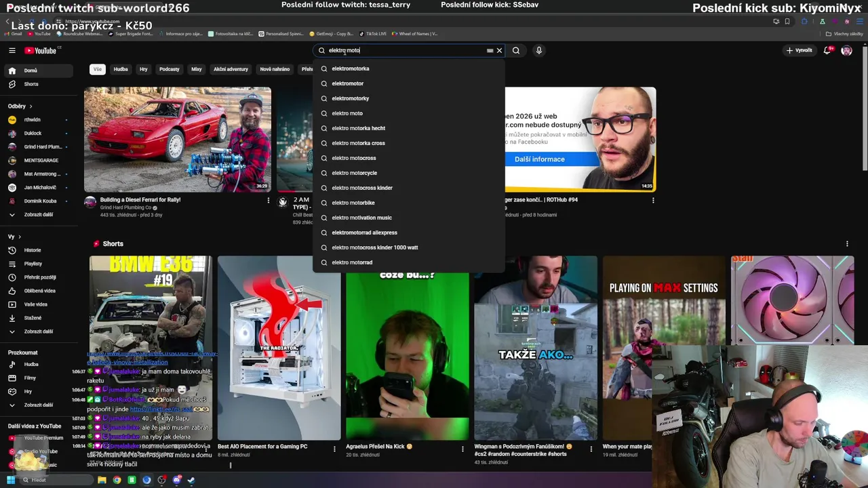Open Přehrát později in the sidebar
The image size is (868, 488).
(x=39, y=277)
